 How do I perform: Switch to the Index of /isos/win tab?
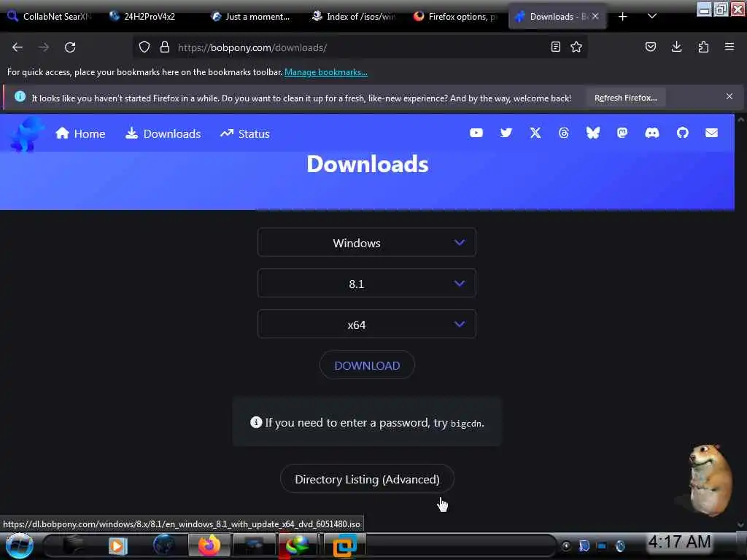[x=355, y=16]
